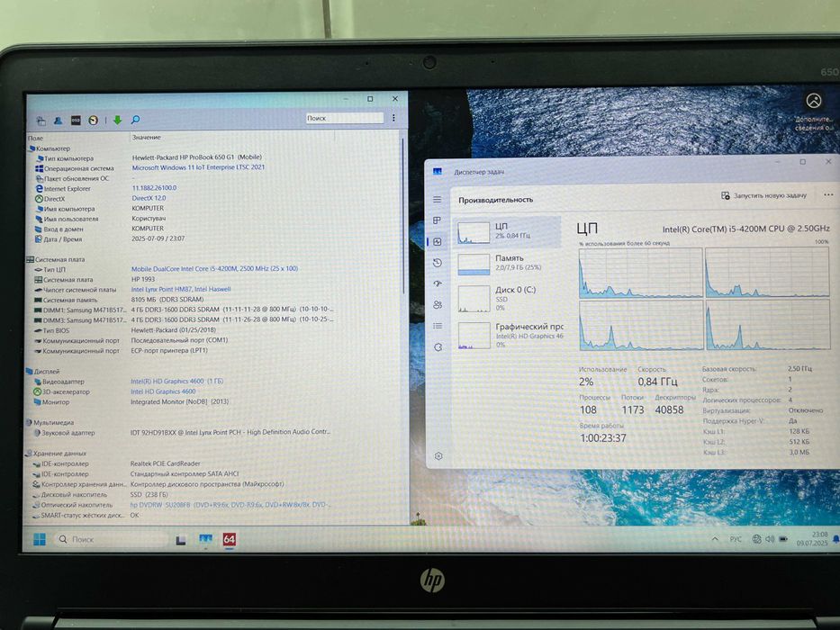Click the 11.1882.26100.0 Internet Explorer version link
Image resolution: width=840 pixels, height=630 pixels.
[154, 188]
